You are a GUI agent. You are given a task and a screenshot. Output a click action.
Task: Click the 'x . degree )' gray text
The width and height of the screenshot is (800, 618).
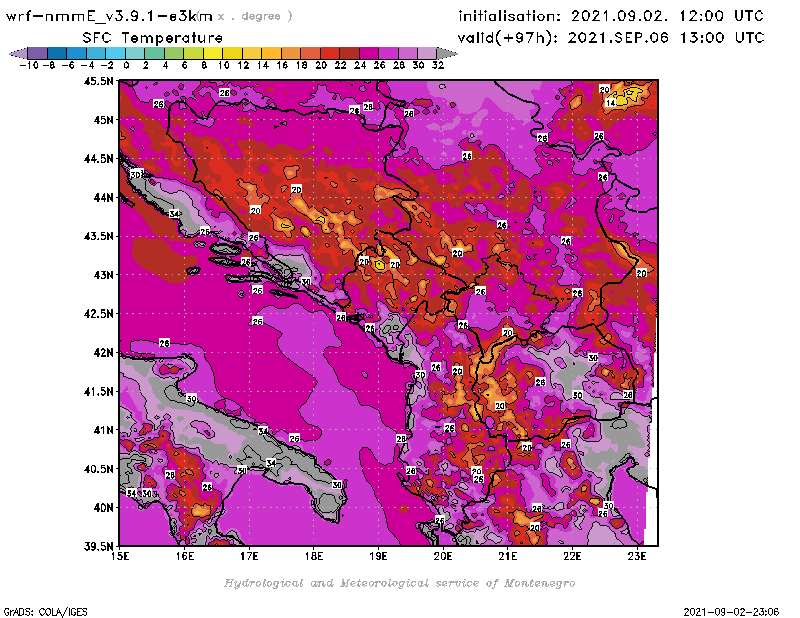(255, 16)
